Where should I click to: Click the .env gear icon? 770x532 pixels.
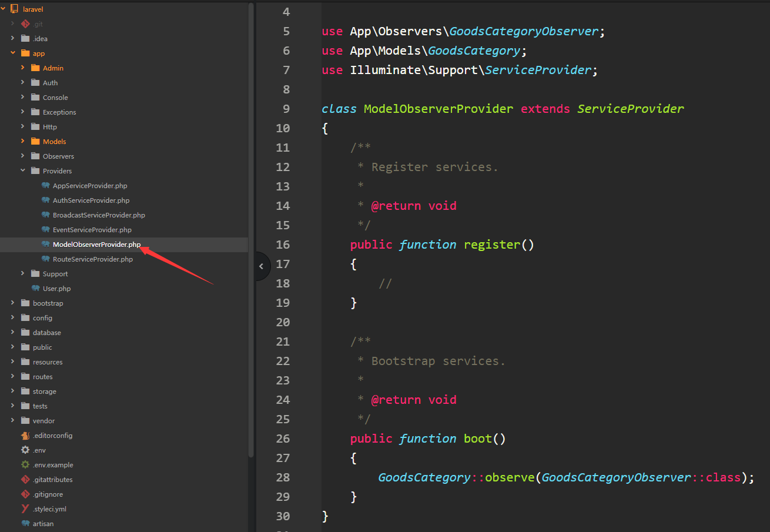(25, 450)
